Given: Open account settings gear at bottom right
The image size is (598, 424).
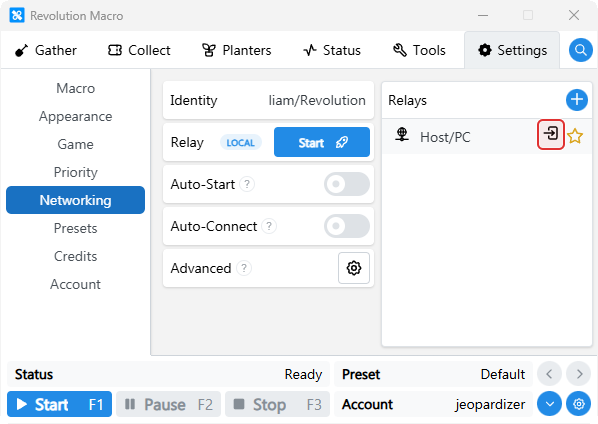Looking at the screenshot, I should click(x=579, y=404).
